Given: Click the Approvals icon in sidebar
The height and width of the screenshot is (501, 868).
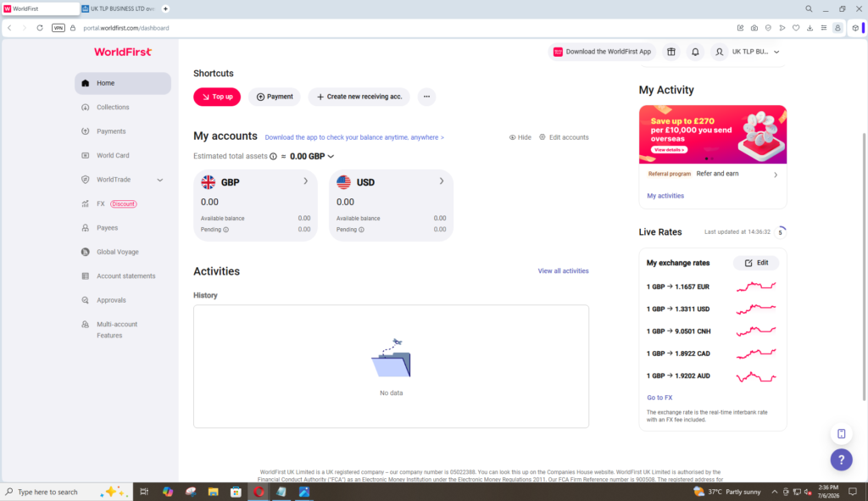Looking at the screenshot, I should [x=86, y=300].
